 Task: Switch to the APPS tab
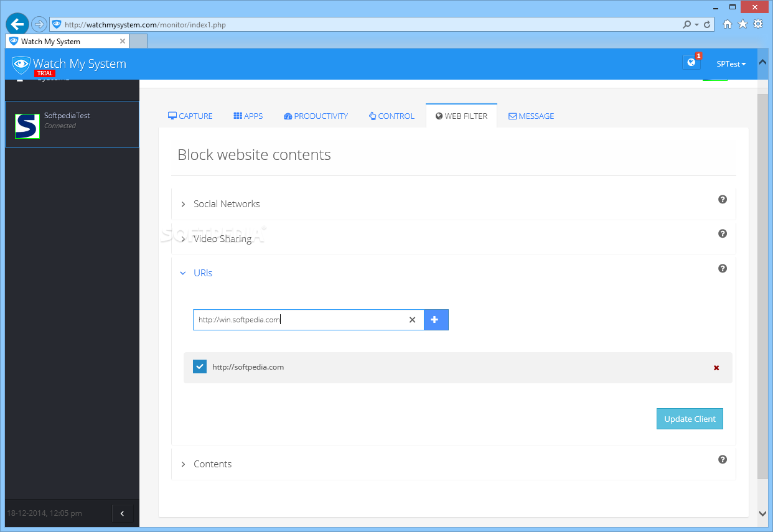point(248,116)
